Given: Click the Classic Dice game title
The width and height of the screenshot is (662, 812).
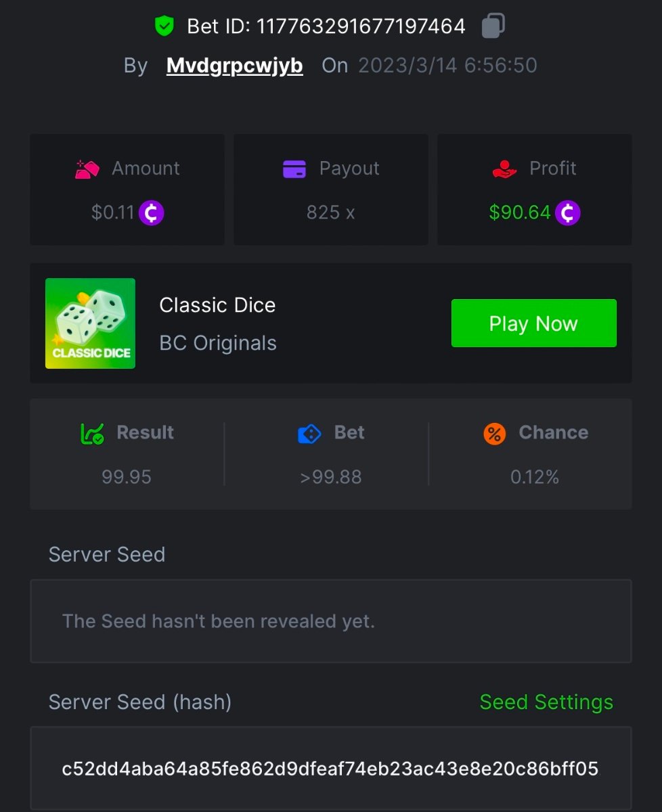Looking at the screenshot, I should [x=217, y=305].
